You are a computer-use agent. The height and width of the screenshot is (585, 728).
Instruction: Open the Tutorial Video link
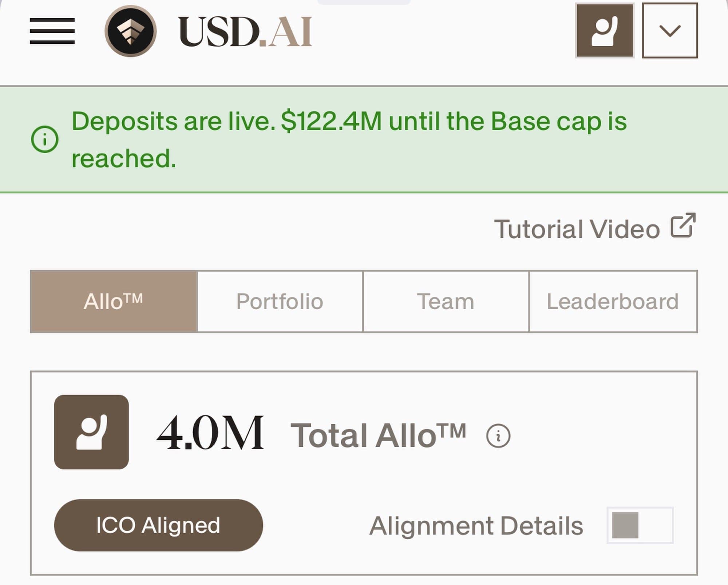(x=577, y=230)
